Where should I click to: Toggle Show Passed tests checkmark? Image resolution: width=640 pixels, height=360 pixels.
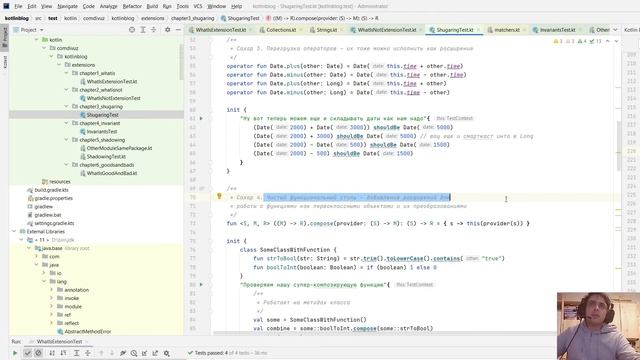click(x=27, y=353)
